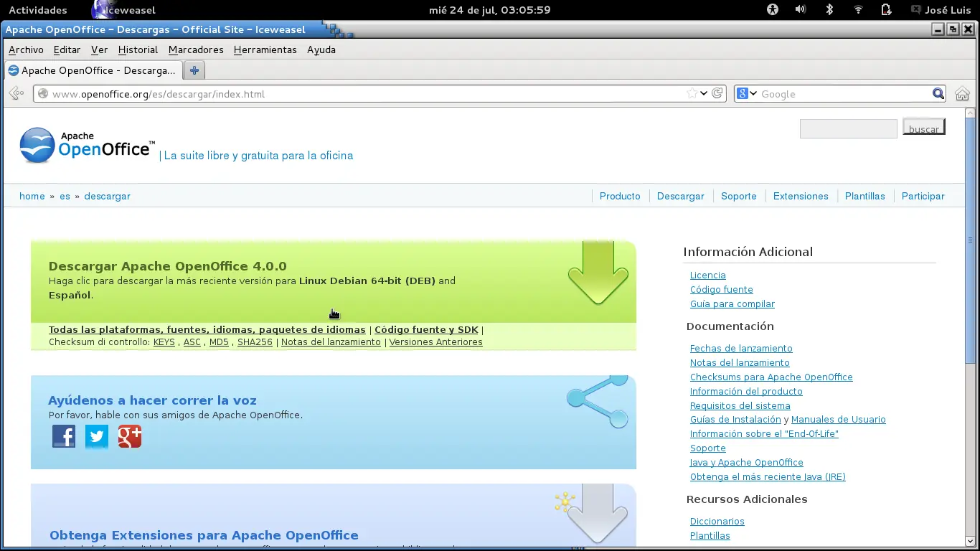Open the ASC checksum link
Screen dimensions: 980x551
tap(192, 342)
